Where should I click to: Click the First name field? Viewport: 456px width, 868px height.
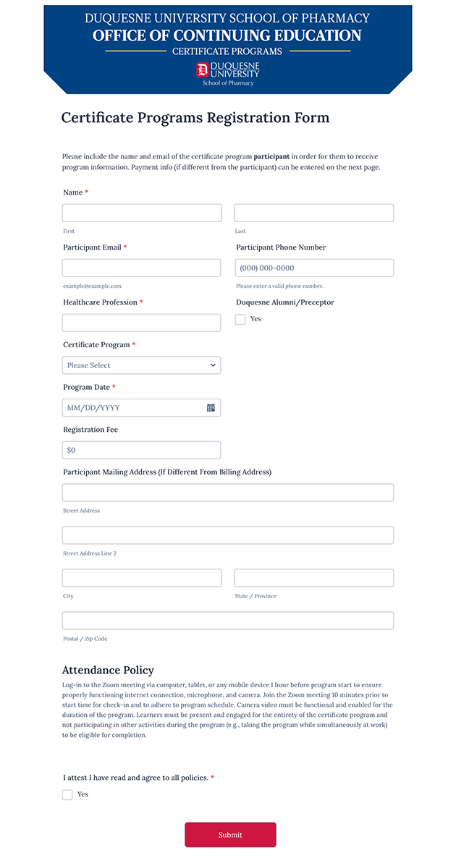[142, 213]
